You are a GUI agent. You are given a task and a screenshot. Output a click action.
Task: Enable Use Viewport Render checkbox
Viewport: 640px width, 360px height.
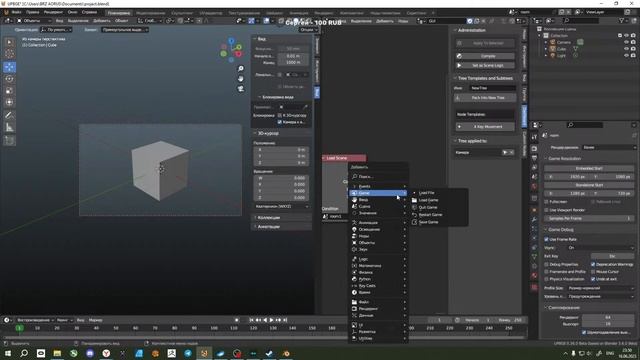[547, 210]
